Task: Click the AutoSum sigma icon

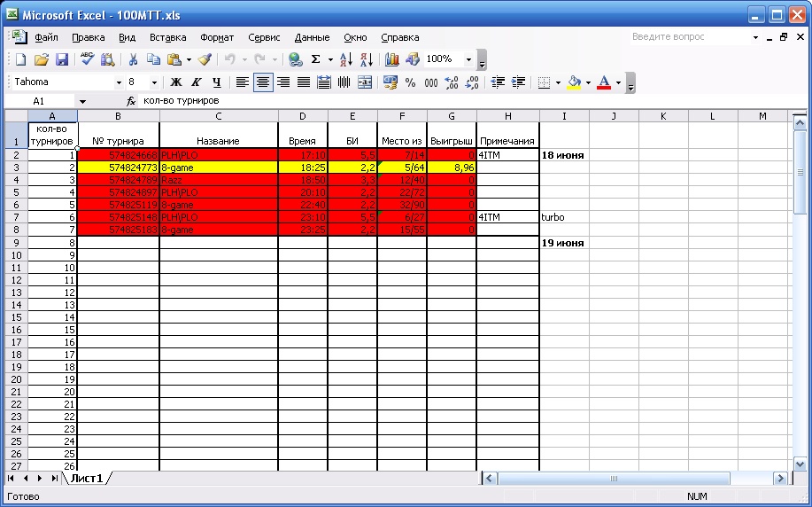Action: (x=315, y=59)
